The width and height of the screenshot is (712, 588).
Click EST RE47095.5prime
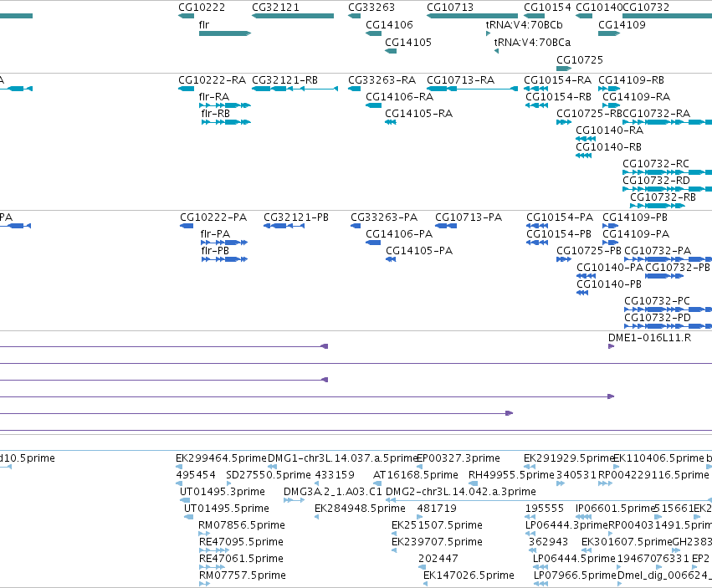pos(241,542)
